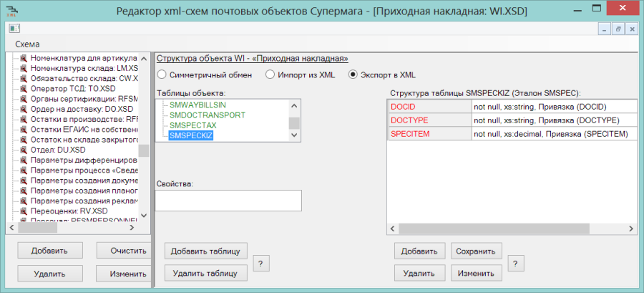Screen dimensions: 644x293
Task: Click the icon next to Ордер на доставку: DO.XSD
Action: pos(24,110)
